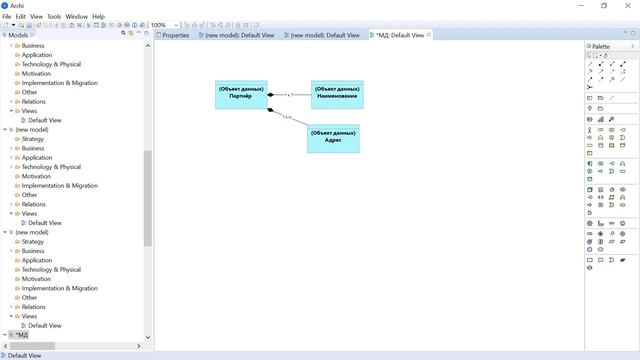
Task: Click the Models horizontal scrollbar thumb
Action: pyautogui.click(x=32, y=346)
